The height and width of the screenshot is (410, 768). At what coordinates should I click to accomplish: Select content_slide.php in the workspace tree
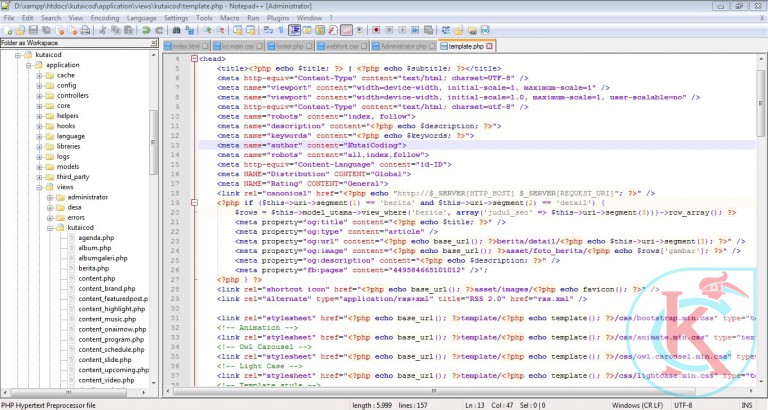104,359
